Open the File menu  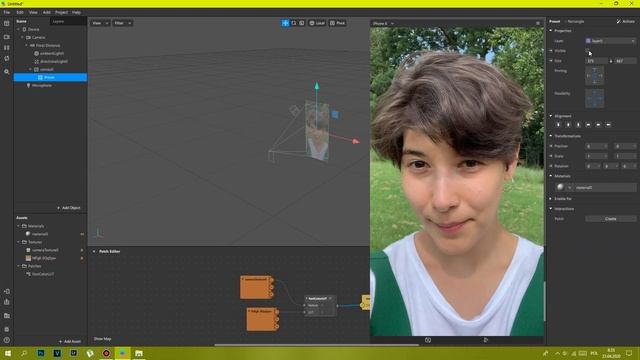pos(7,12)
